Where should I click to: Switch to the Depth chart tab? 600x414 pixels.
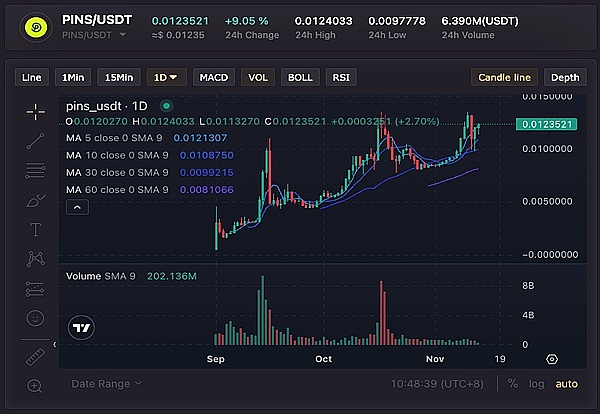(x=564, y=77)
